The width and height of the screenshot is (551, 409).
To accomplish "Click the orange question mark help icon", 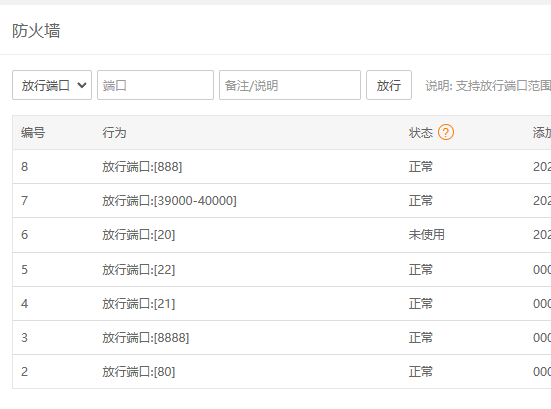I will pos(446,132).
